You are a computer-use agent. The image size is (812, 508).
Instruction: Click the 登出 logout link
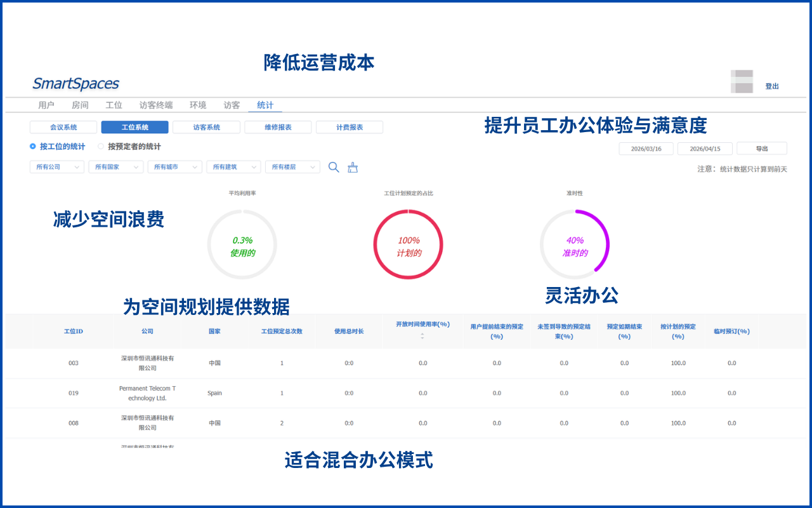click(x=772, y=86)
